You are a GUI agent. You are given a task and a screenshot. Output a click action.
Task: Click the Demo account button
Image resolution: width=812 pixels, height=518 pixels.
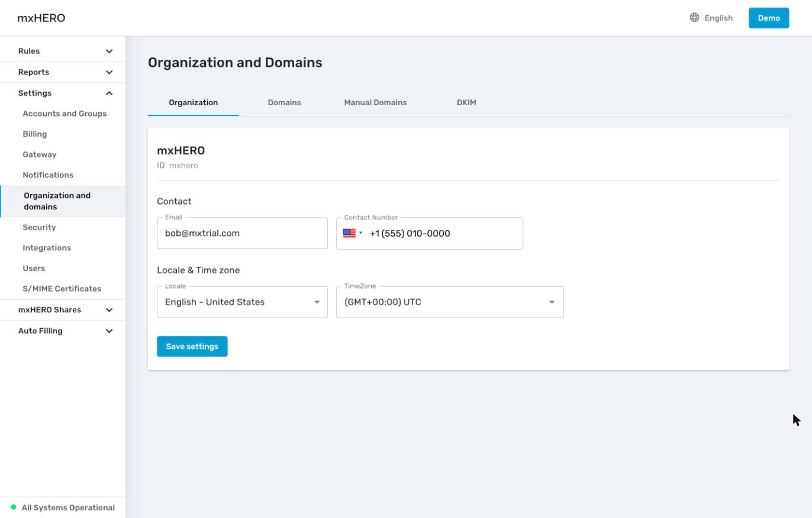(x=769, y=18)
